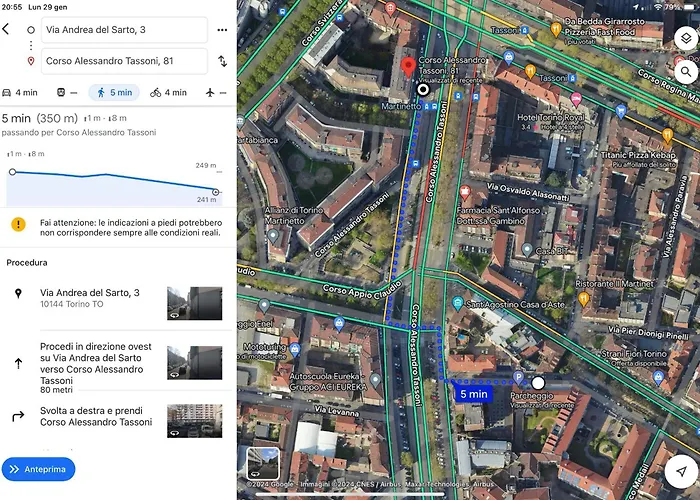Open the Svolta a destra step photo
The height and width of the screenshot is (500, 700).
[195, 421]
